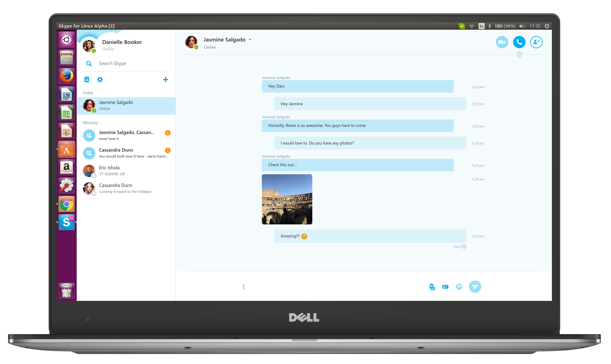
Task: Open Ubuntu Software Center from dock
Action: pyautogui.click(x=67, y=150)
